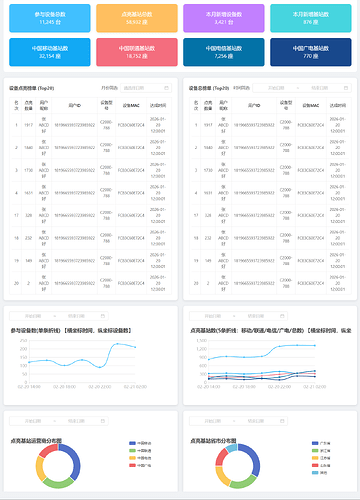Toggle 中国广电 legend in operator donut
360x500 pixels.
point(140,465)
